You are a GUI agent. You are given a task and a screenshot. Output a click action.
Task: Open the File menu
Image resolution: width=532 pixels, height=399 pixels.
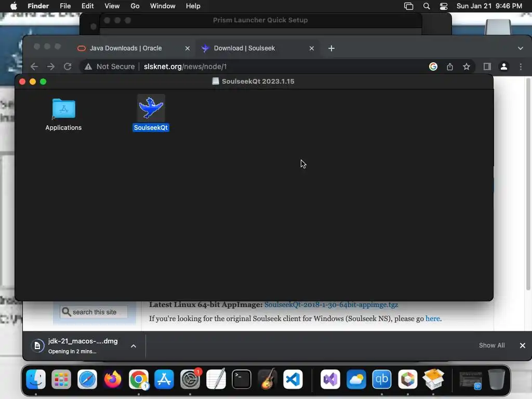65,6
